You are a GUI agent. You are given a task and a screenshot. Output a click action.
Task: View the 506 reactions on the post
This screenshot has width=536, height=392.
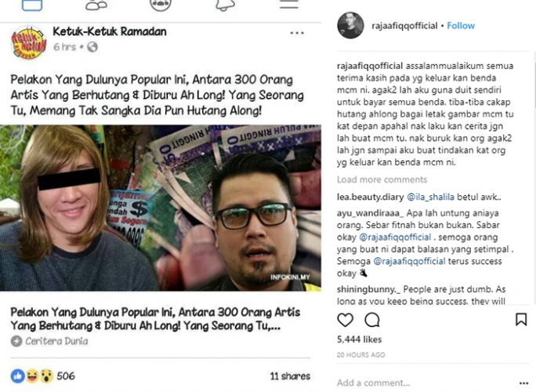pos(43,376)
